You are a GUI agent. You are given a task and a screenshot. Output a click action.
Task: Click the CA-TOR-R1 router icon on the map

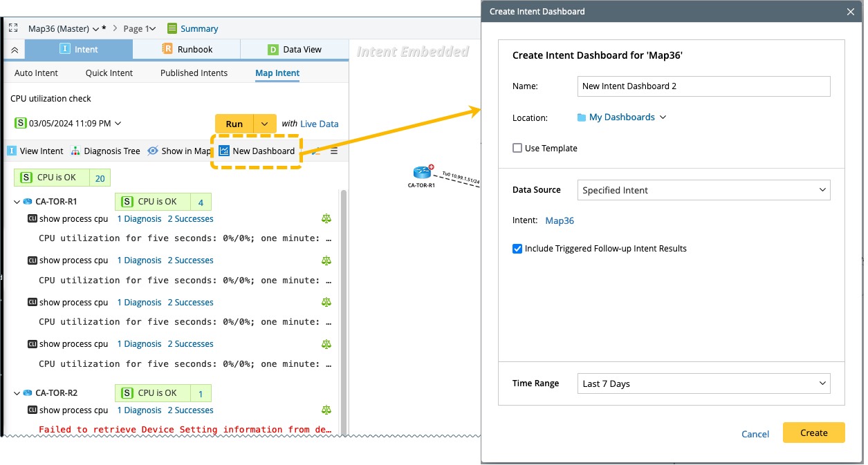point(422,173)
